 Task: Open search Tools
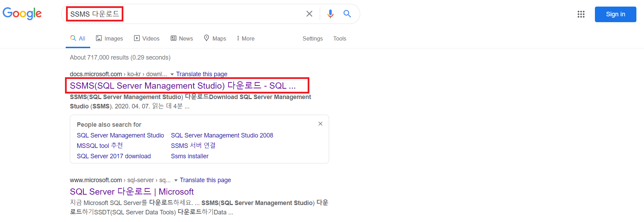pos(339,38)
